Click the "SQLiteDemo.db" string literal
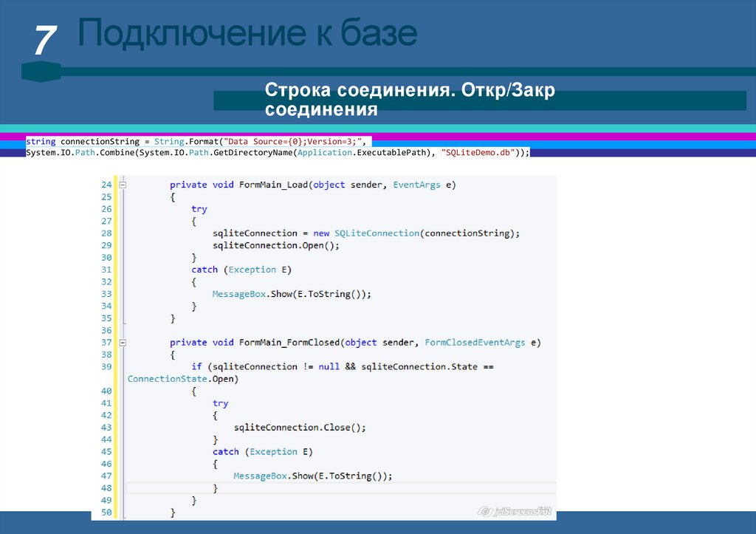This screenshot has width=756, height=534. [x=478, y=152]
